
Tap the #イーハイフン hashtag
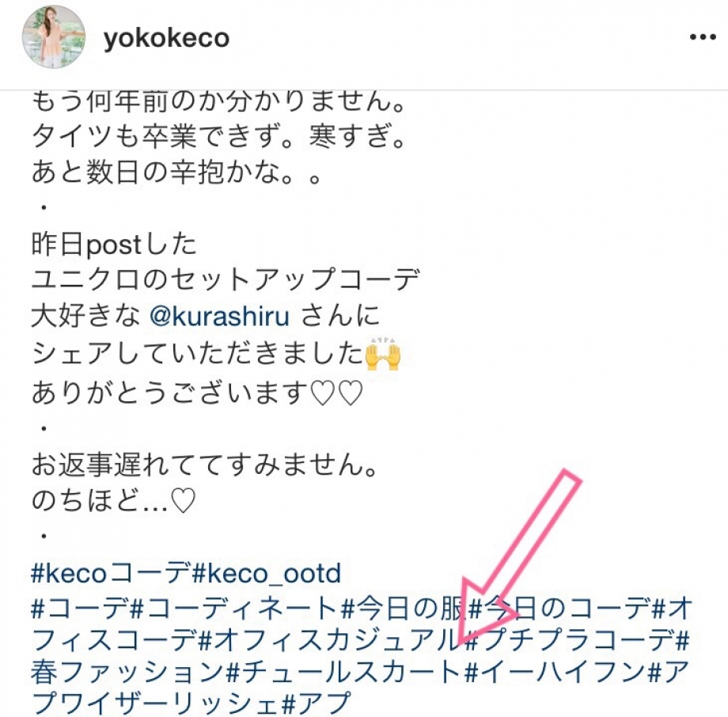(555, 671)
